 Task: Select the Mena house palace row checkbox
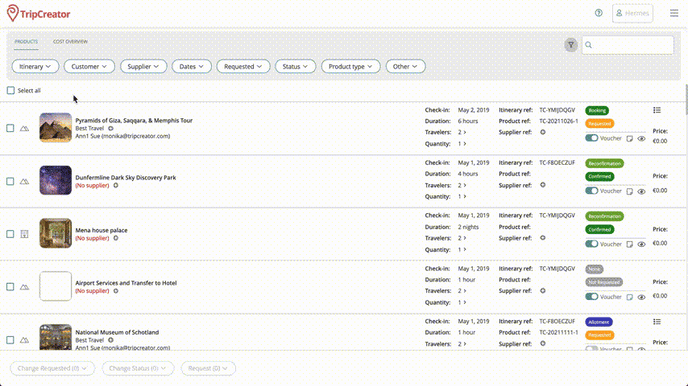point(10,234)
